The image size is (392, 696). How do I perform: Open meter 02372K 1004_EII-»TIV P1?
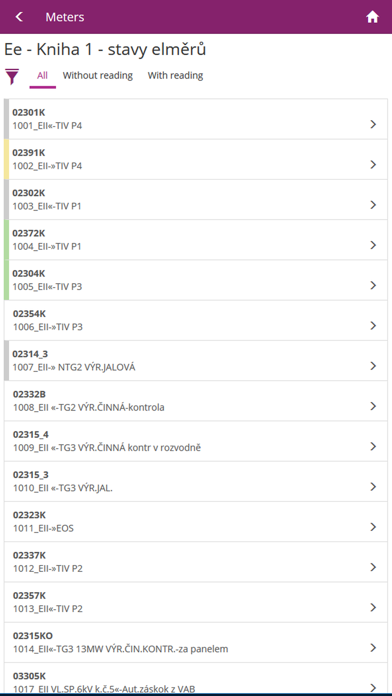(196, 240)
